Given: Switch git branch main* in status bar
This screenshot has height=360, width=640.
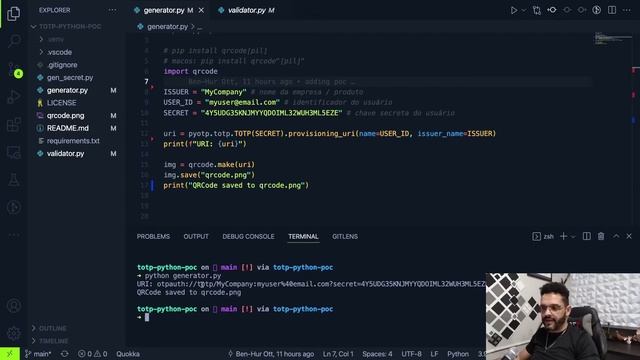Looking at the screenshot, I should click(38, 354).
